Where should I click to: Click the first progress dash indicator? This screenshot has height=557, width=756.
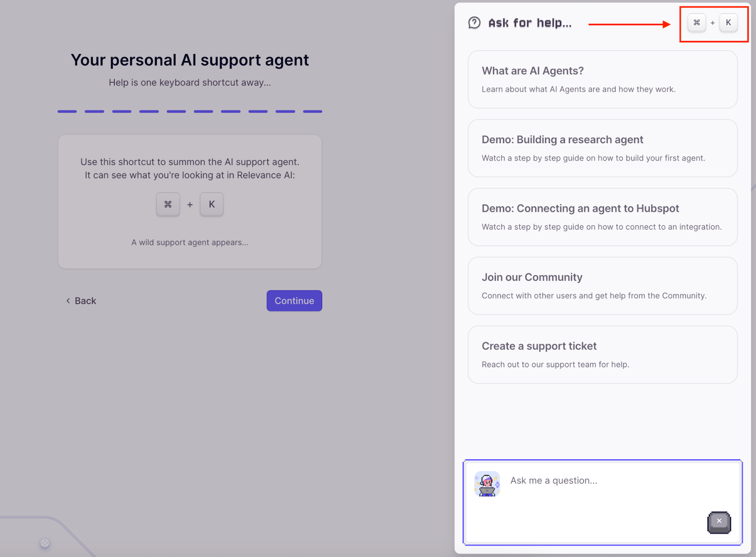(67, 111)
